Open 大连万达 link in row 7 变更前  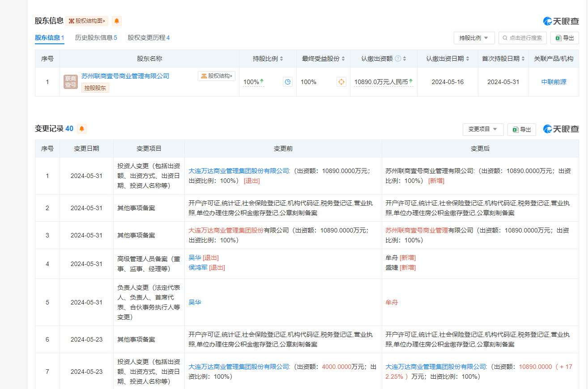239,367
